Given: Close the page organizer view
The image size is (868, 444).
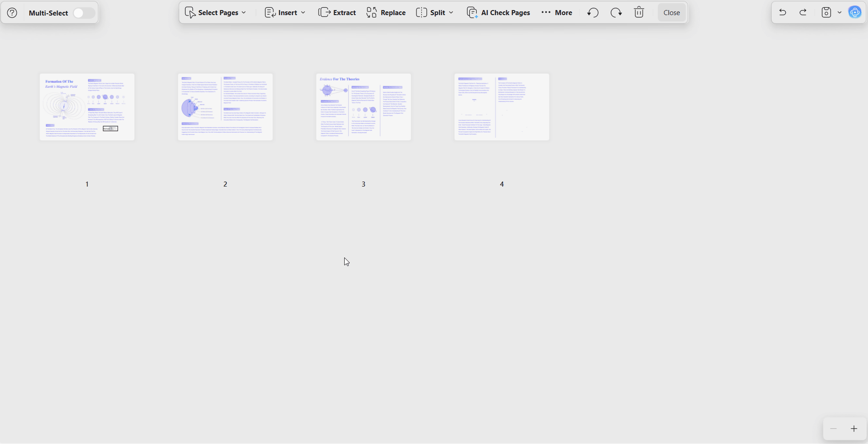Looking at the screenshot, I should [x=671, y=13].
